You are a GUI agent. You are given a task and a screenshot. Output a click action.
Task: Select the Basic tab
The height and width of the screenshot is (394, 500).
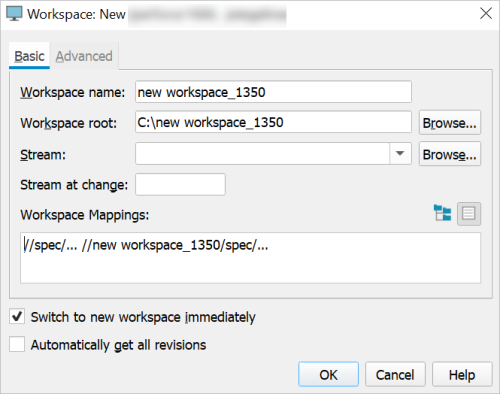coord(29,56)
